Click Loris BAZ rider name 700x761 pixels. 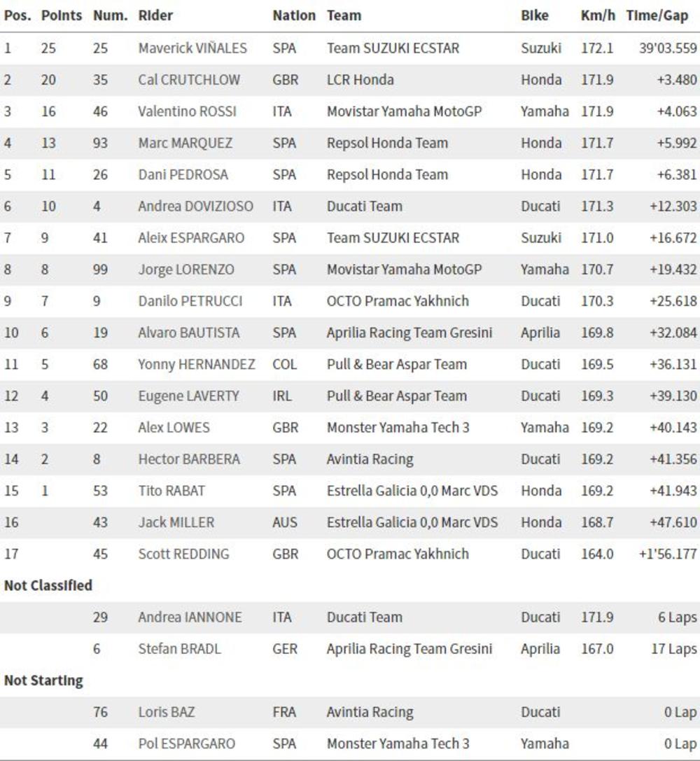(x=167, y=712)
